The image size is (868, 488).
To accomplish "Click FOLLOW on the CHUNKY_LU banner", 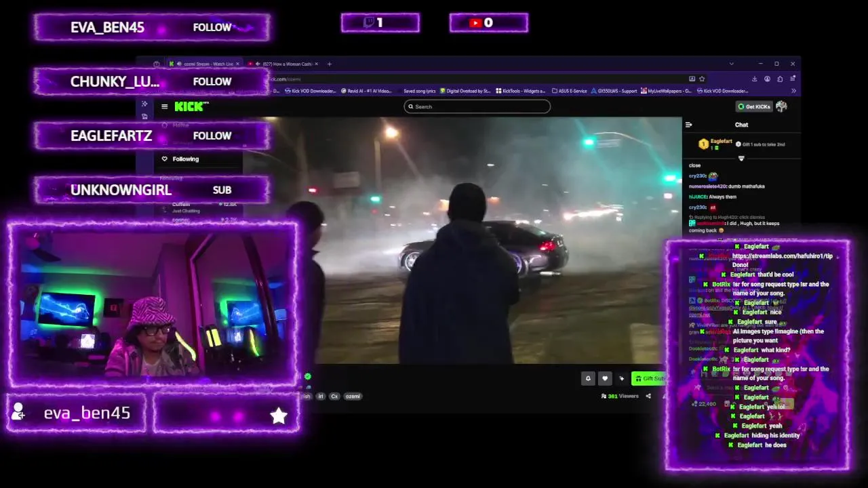I will point(212,81).
